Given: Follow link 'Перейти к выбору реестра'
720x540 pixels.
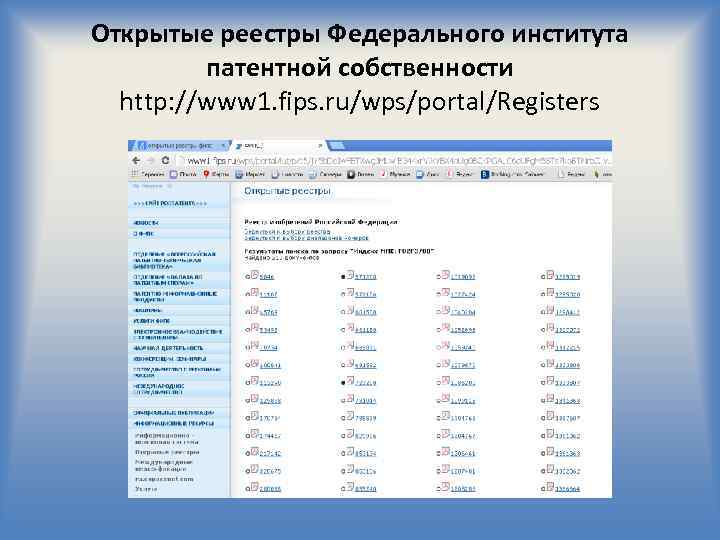Looking at the screenshot, I should (287, 232).
